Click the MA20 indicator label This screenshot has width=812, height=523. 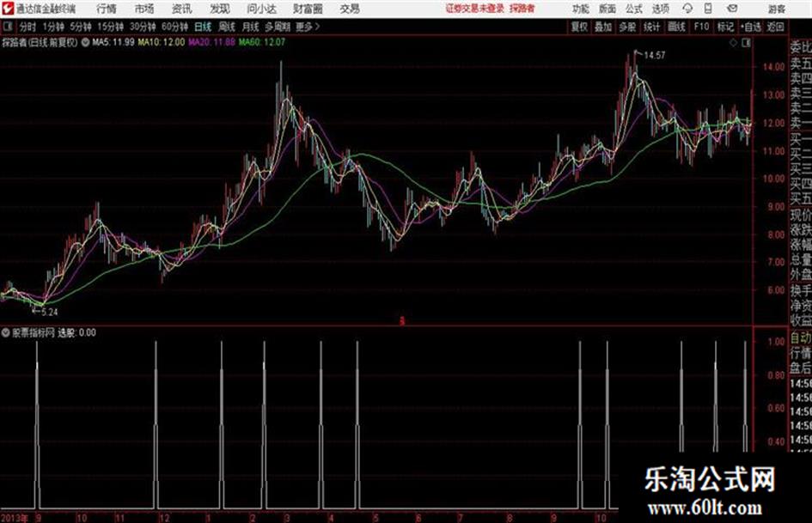pyautogui.click(x=211, y=42)
